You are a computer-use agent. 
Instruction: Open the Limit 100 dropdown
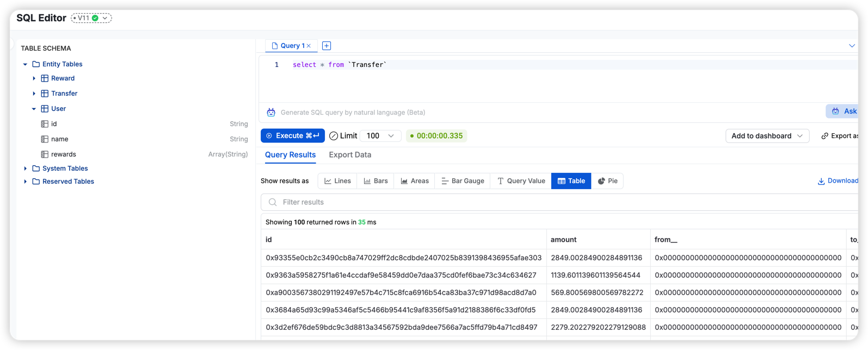tap(380, 136)
